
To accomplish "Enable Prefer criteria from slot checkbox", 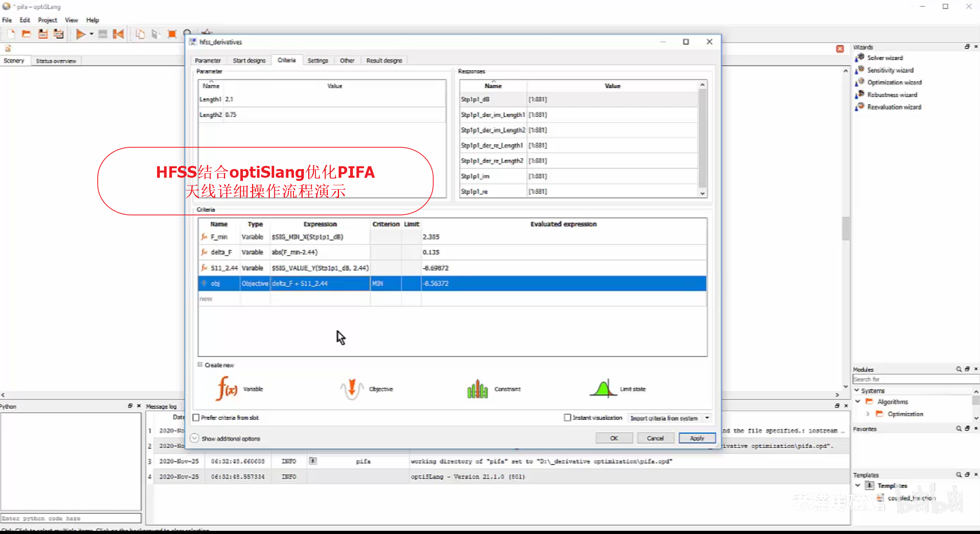I will 196,418.
